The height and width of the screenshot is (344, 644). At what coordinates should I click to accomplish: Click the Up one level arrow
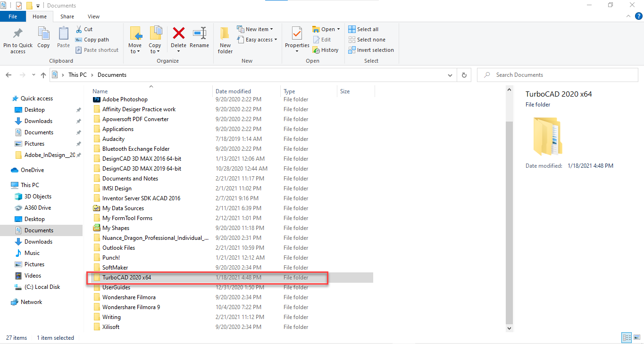pos(43,75)
